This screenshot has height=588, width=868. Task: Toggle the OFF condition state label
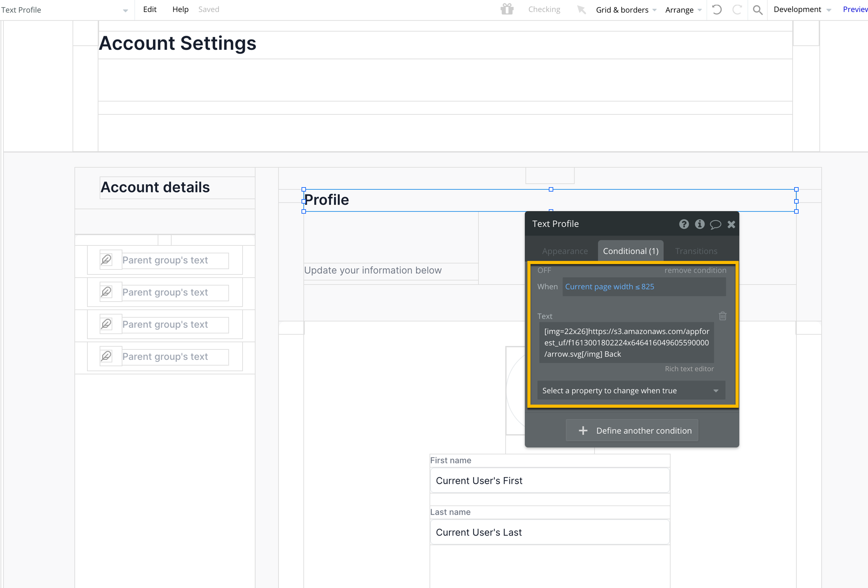(x=544, y=270)
